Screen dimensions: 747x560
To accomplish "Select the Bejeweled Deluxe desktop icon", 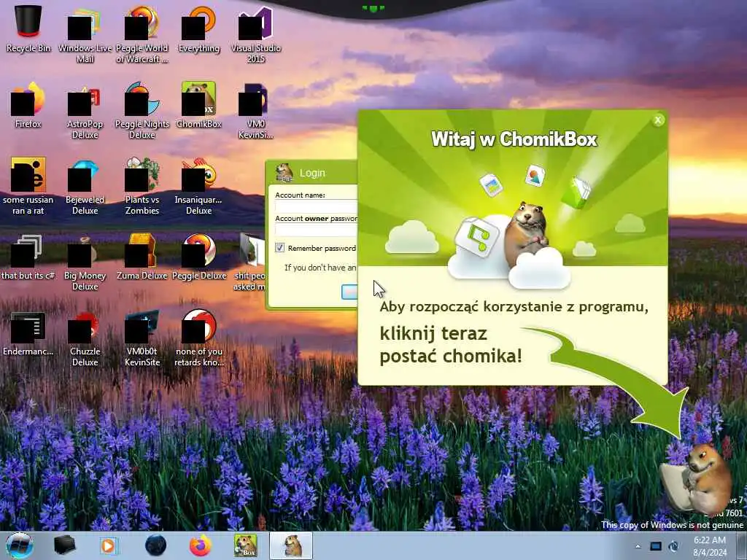I will tap(85, 186).
